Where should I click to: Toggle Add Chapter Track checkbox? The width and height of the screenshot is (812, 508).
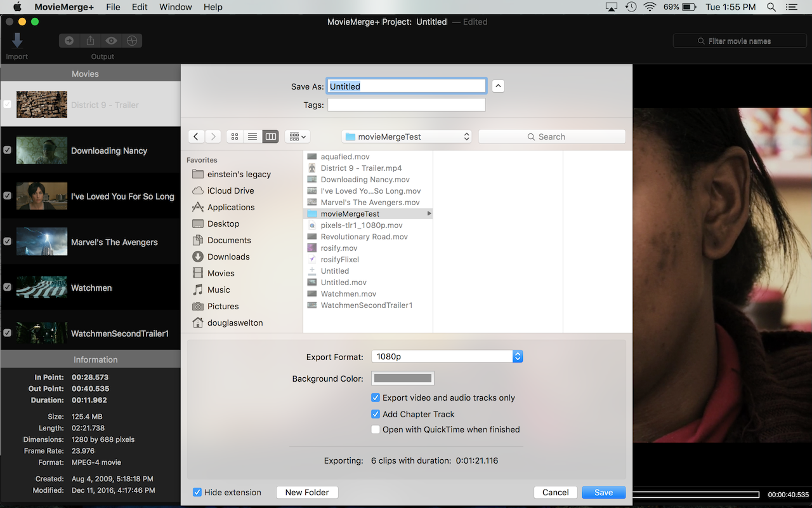point(376,414)
